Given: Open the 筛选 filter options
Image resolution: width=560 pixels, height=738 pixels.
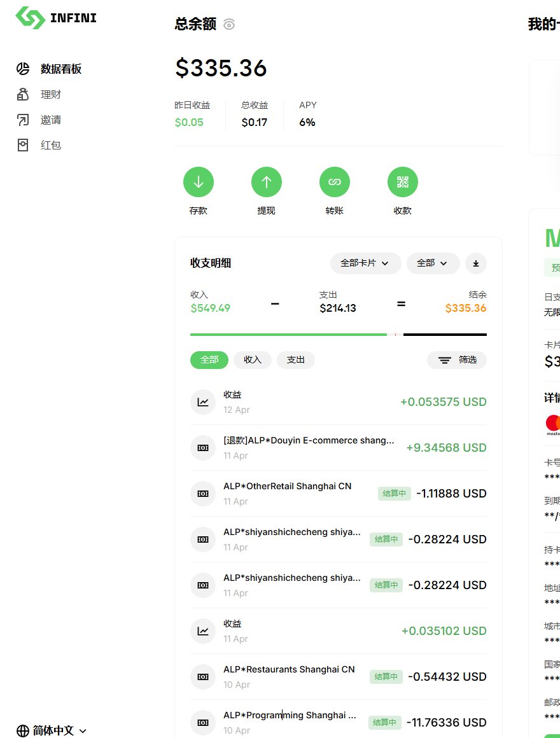Looking at the screenshot, I should [x=457, y=359].
